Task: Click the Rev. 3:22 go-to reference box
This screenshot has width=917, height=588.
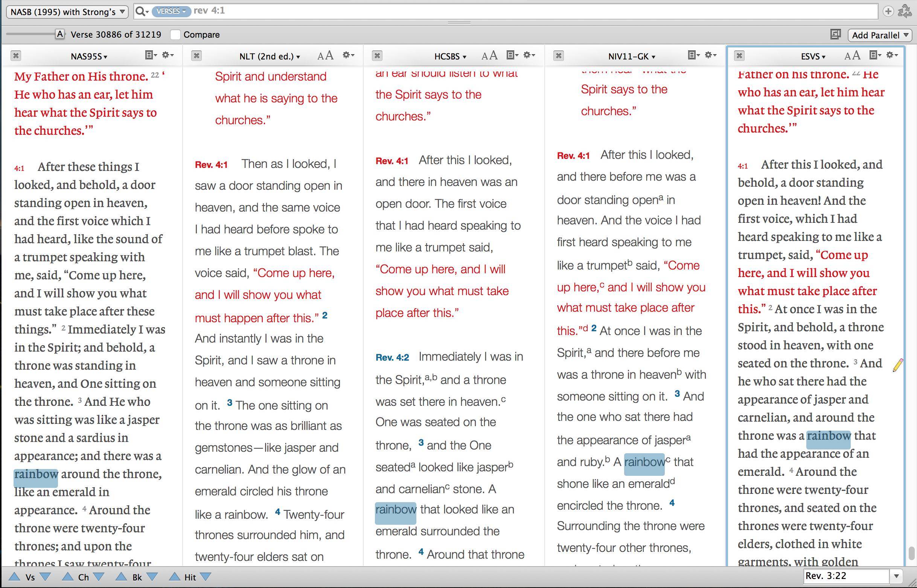Action: 847,576
